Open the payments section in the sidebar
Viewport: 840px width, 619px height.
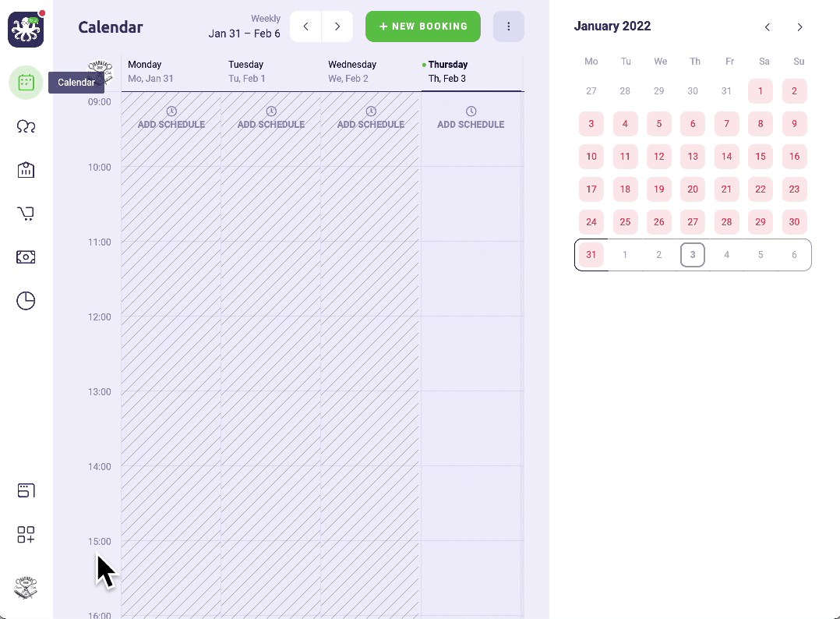tap(26, 256)
